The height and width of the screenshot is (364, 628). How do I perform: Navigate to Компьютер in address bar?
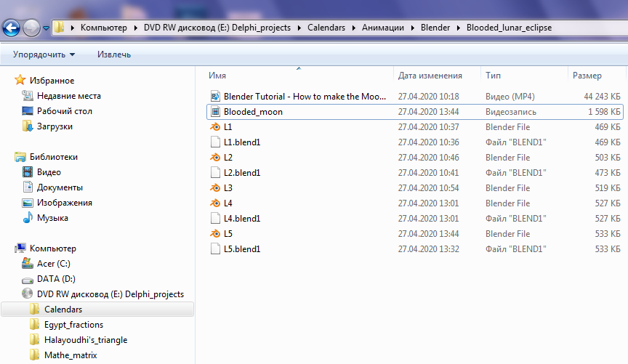pyautogui.click(x=104, y=28)
